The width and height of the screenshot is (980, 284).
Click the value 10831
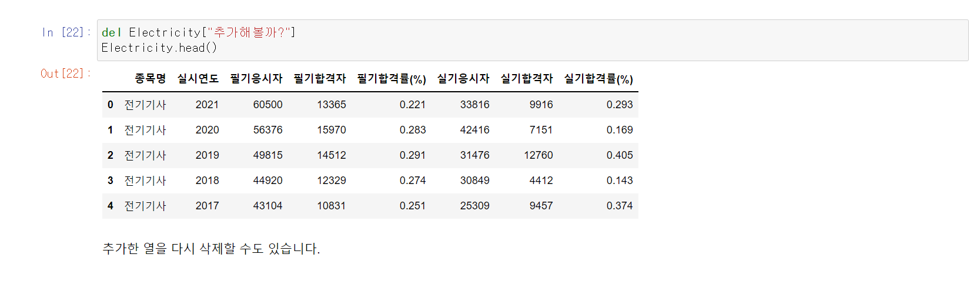click(x=332, y=206)
